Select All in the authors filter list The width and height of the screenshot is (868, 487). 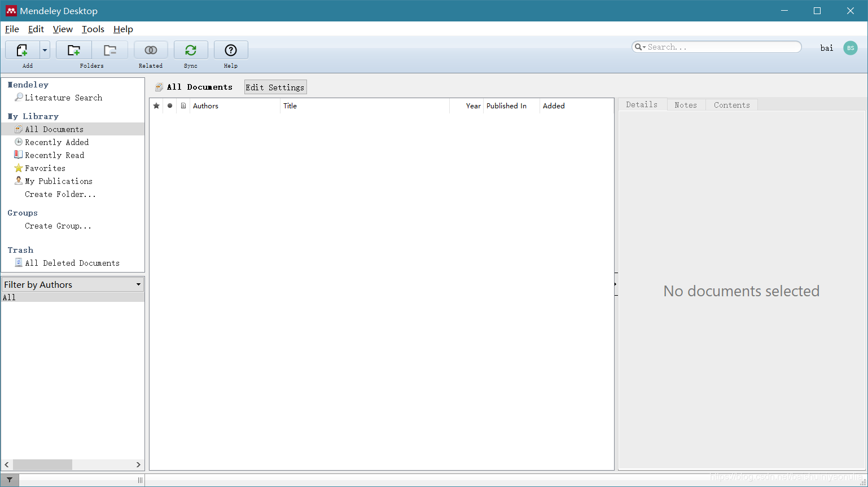73,297
